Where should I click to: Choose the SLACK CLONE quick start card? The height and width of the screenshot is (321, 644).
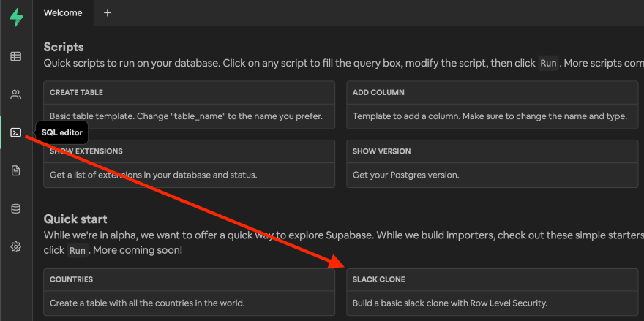pos(492,292)
